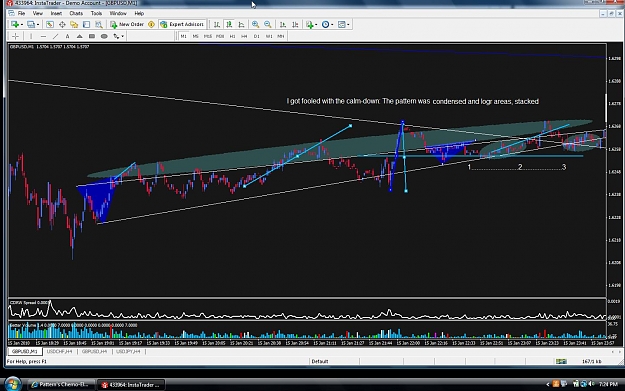625x391 pixels.
Task: Click the connection status 167/1 kb indicator
Action: tap(592, 362)
